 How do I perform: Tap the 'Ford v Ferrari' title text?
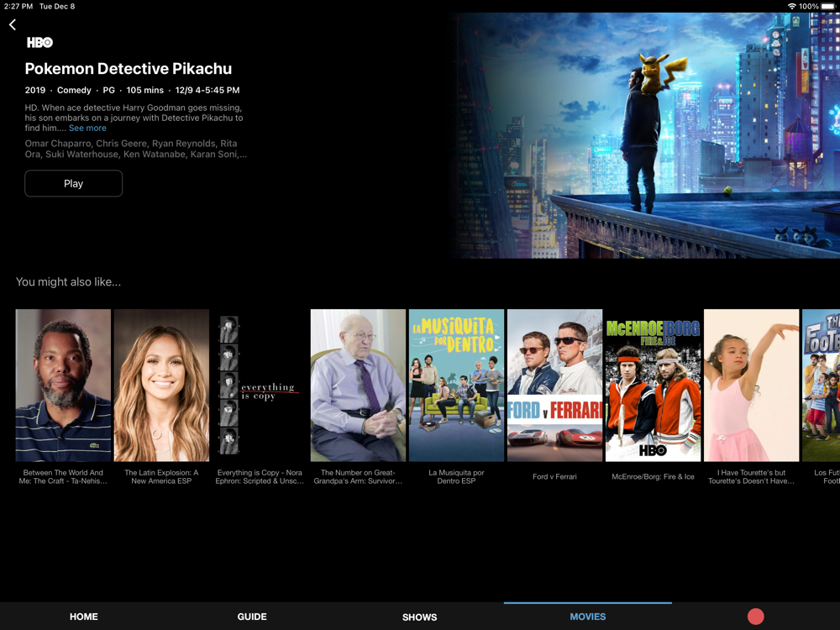(554, 477)
